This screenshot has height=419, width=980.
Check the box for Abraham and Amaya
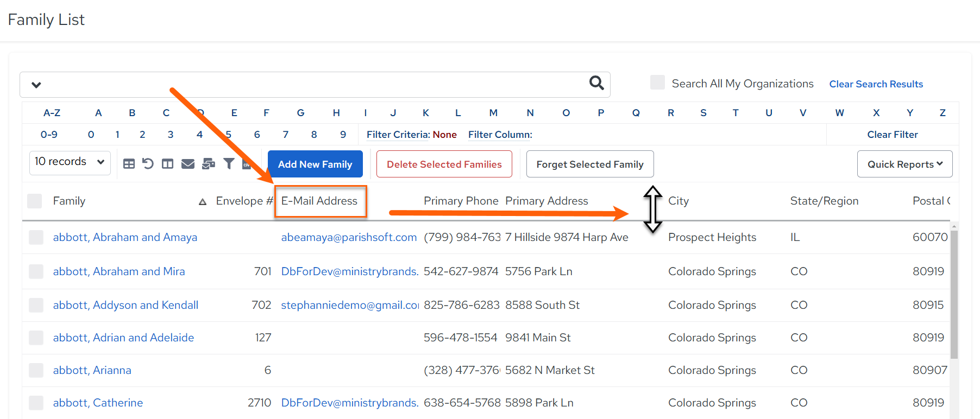click(x=36, y=237)
